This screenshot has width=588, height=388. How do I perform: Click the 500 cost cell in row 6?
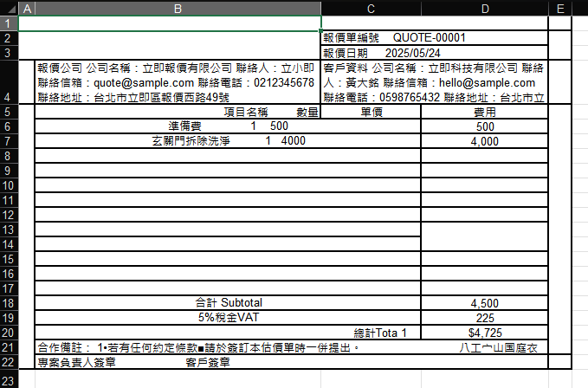coord(484,126)
